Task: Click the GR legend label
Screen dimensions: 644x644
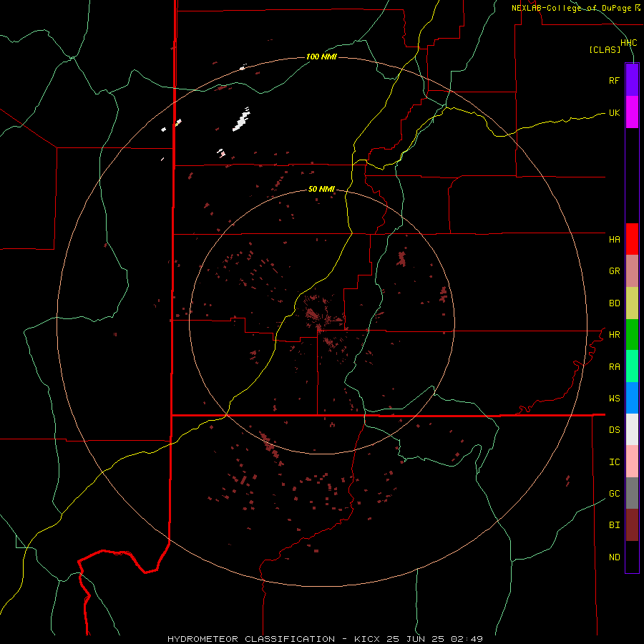Action: pyautogui.click(x=614, y=271)
